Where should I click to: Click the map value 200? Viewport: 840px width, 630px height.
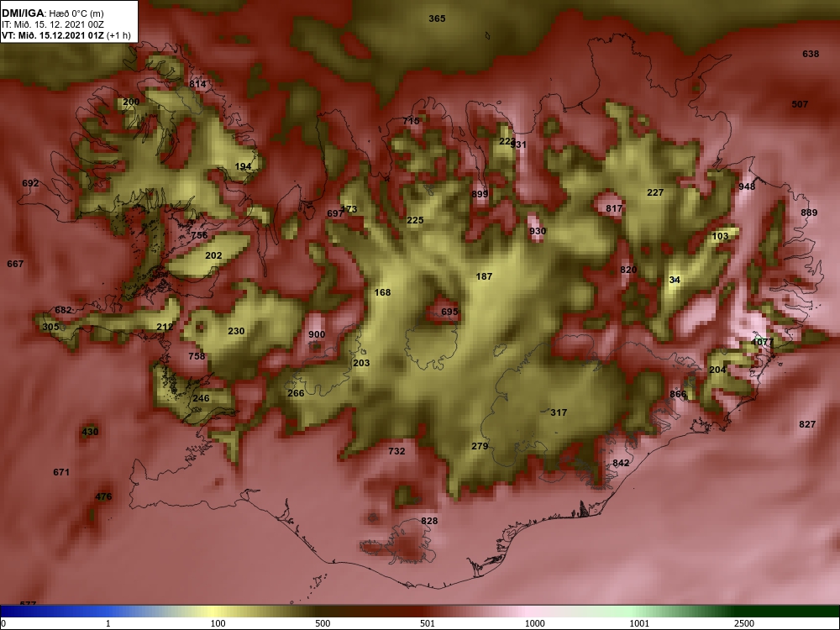[x=131, y=102]
